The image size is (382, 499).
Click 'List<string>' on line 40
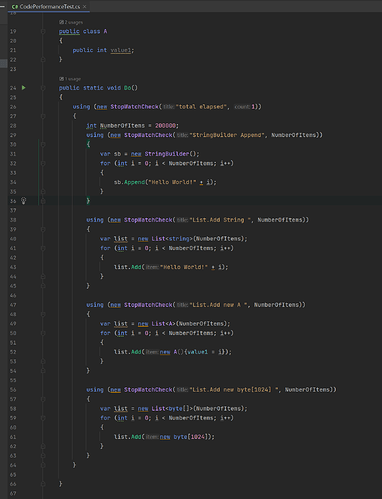click(x=172, y=239)
